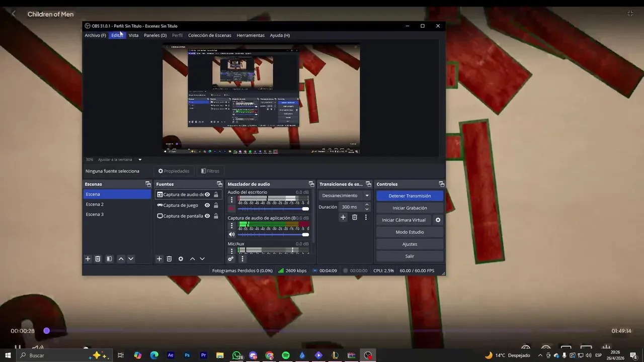Delete the current transition with trash icon
Image resolution: width=644 pixels, height=362 pixels.
(x=355, y=217)
